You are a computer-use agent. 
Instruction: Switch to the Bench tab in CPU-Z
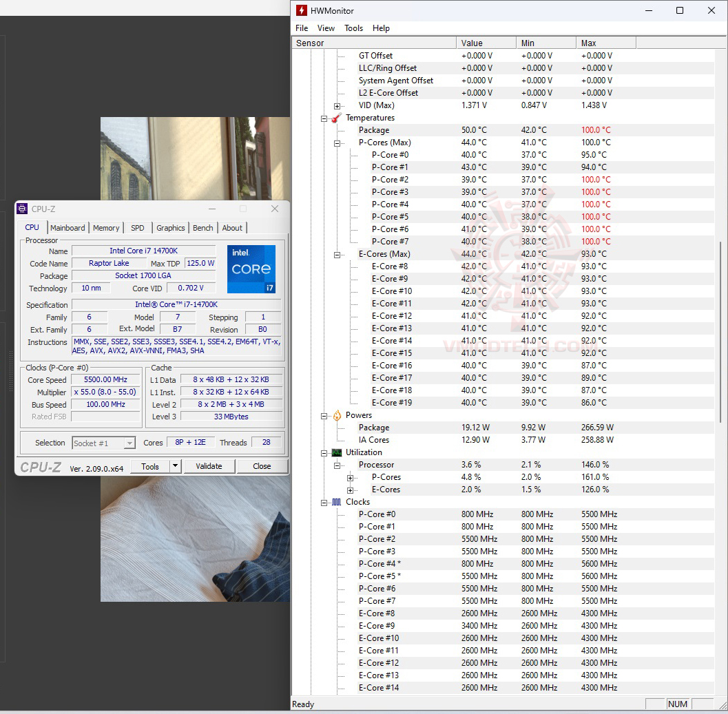[203, 228]
